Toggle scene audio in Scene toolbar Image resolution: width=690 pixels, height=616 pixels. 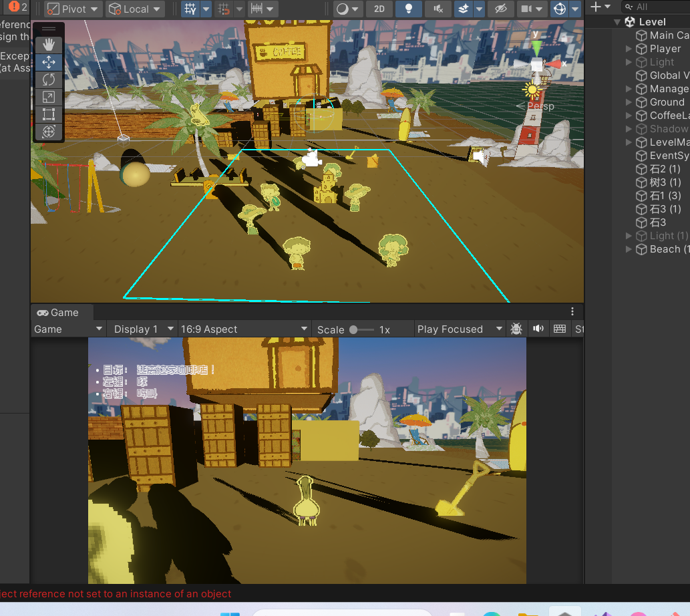pos(438,9)
